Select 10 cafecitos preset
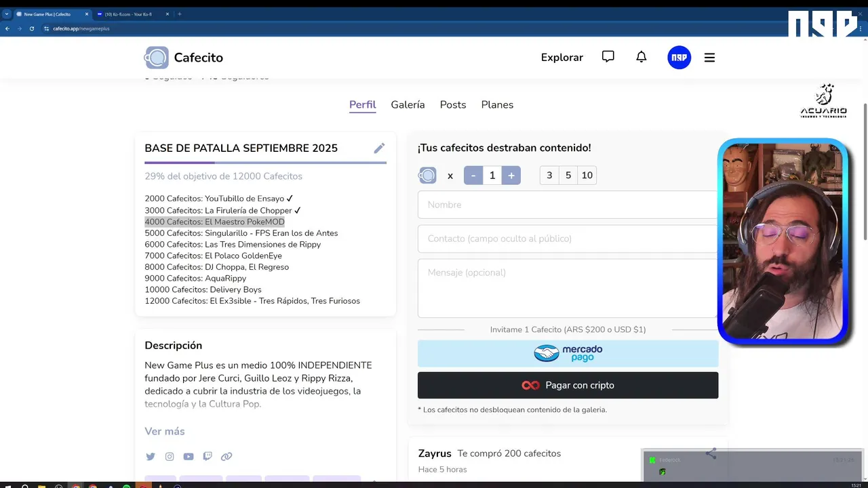Screen dimensions: 868x488 [x=587, y=176]
